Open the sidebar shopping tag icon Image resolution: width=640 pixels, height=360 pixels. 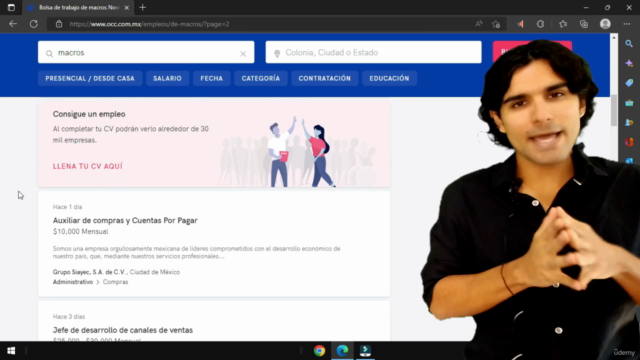pyautogui.click(x=629, y=83)
